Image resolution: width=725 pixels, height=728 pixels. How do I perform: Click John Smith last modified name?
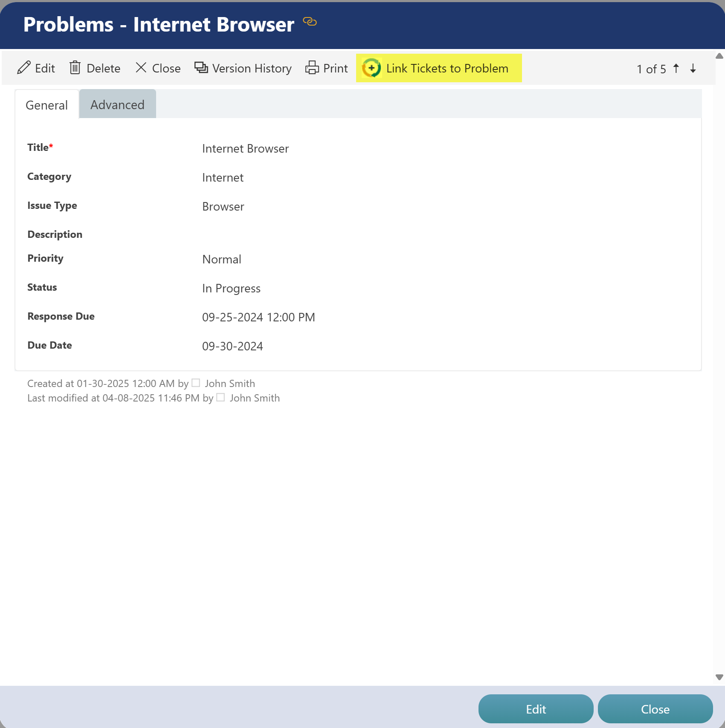(x=255, y=398)
